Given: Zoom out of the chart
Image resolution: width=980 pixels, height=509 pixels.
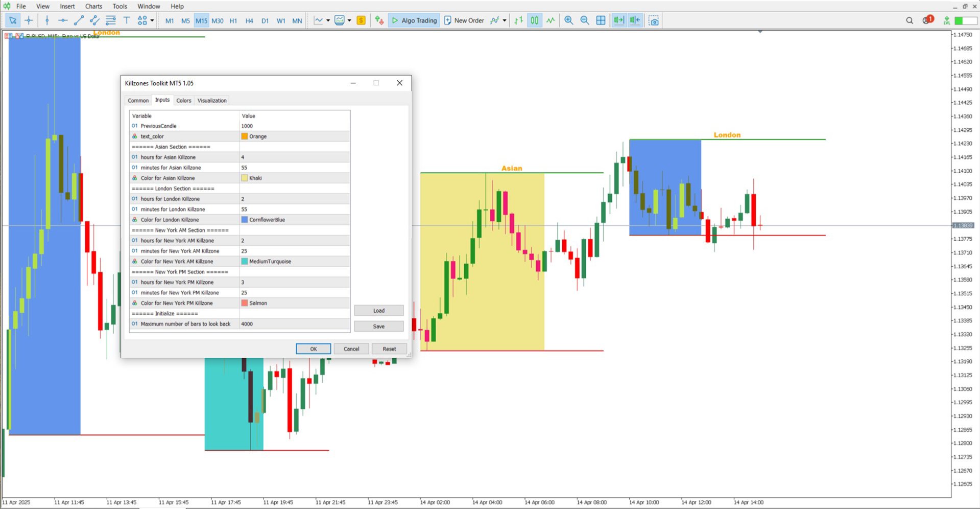Looking at the screenshot, I should pos(585,20).
